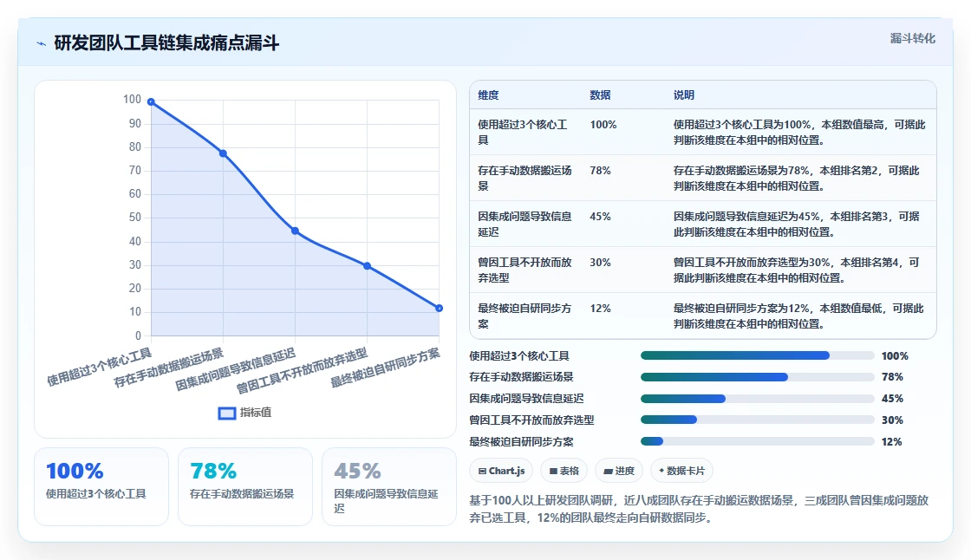971x560 pixels.
Task: Click chart x-axis label 存在手动数据搬运场景
Action: coord(168,368)
